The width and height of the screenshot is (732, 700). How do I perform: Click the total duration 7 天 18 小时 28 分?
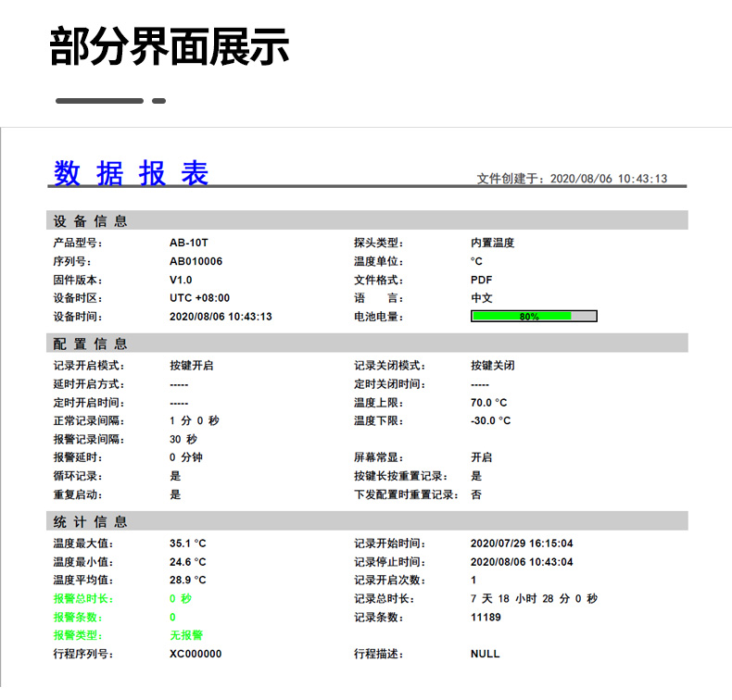click(x=520, y=599)
